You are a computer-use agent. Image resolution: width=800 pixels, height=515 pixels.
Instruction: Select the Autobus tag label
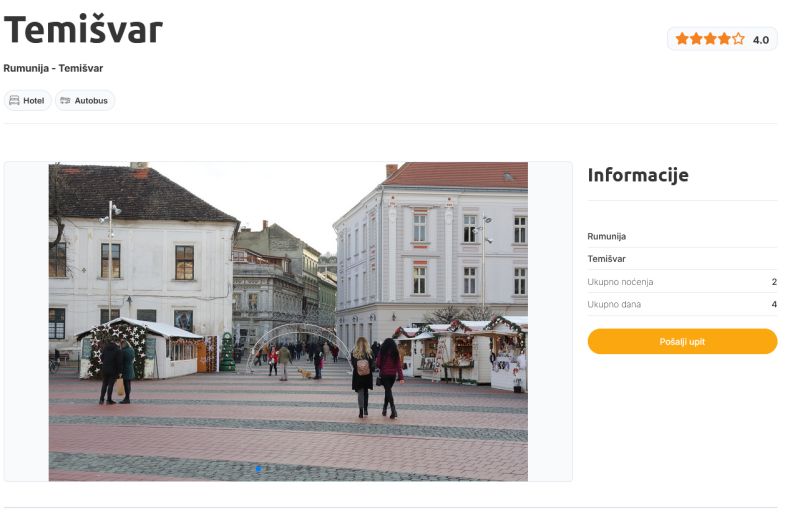(91, 101)
